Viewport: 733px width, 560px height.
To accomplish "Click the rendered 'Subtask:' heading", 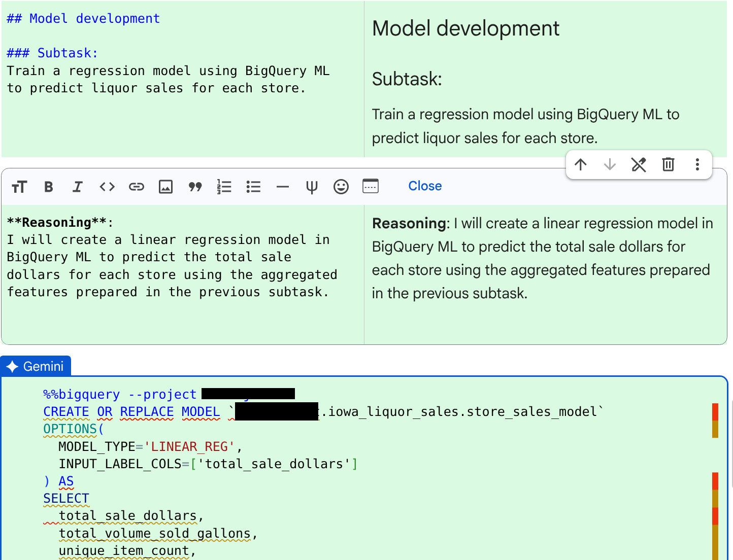I will click(x=407, y=79).
